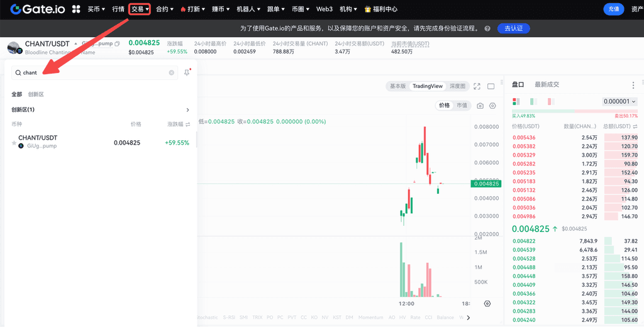Click the chant search input field

(94, 73)
